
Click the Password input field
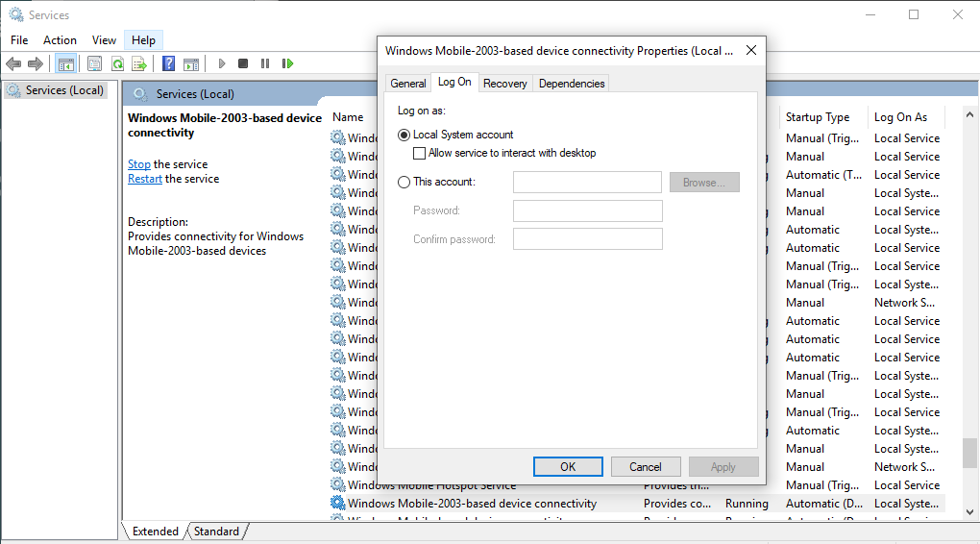[587, 210]
